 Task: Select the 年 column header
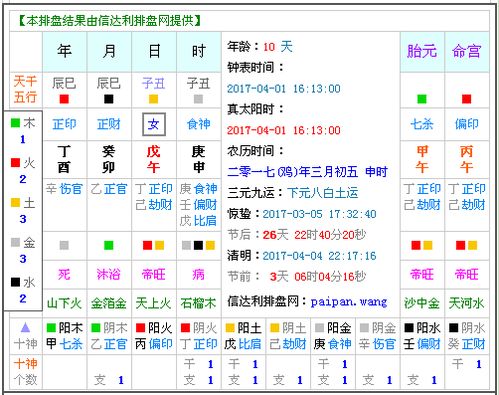click(64, 52)
